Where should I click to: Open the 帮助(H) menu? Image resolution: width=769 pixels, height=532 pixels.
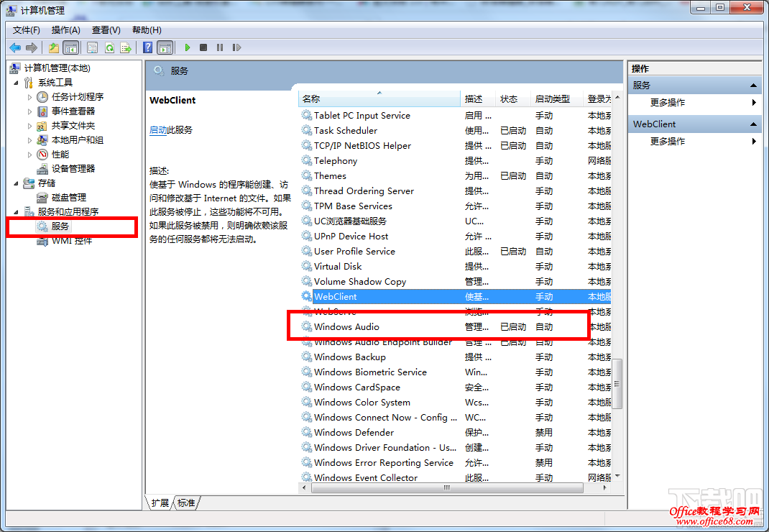pos(147,30)
